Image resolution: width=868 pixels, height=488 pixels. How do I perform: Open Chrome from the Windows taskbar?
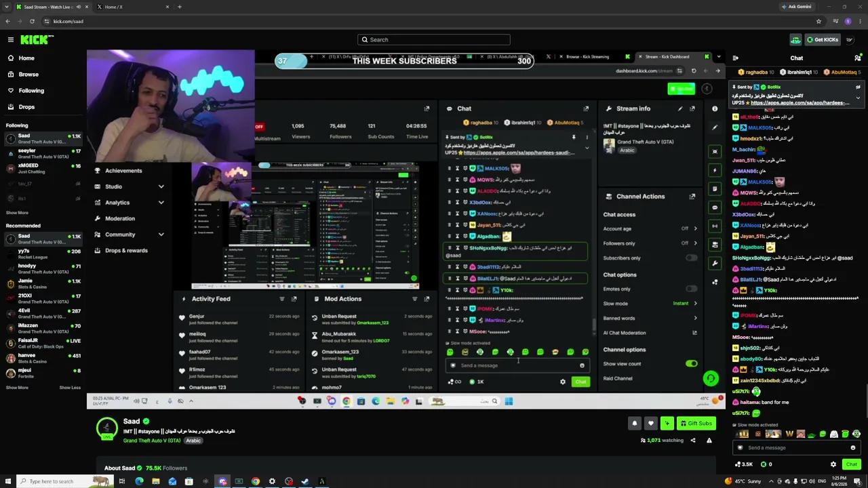[256, 481]
